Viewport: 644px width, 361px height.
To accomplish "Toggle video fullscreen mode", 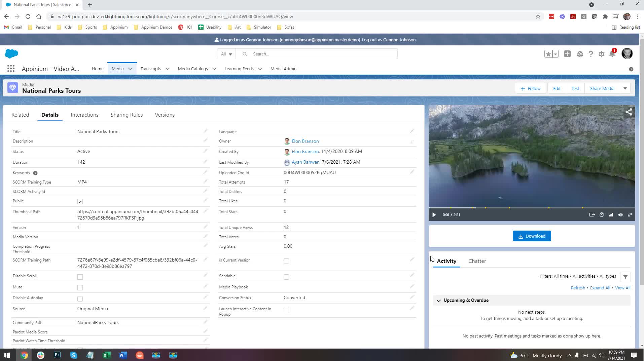I will (x=630, y=215).
